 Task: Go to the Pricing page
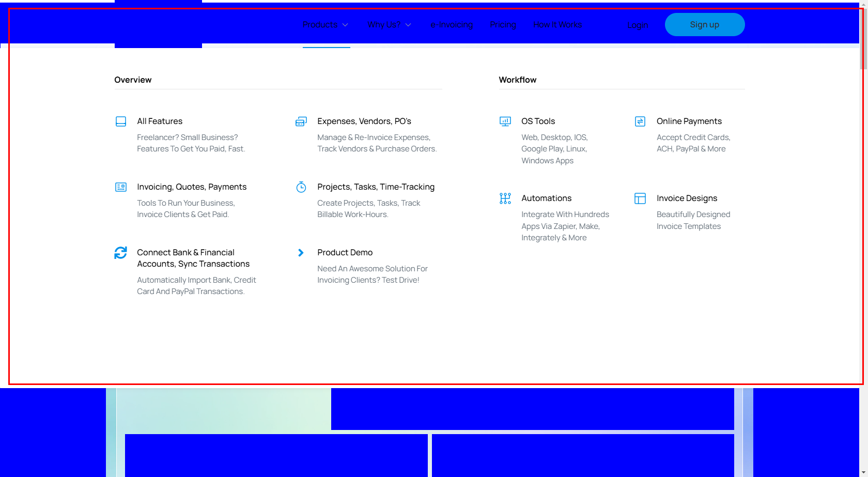(x=503, y=25)
